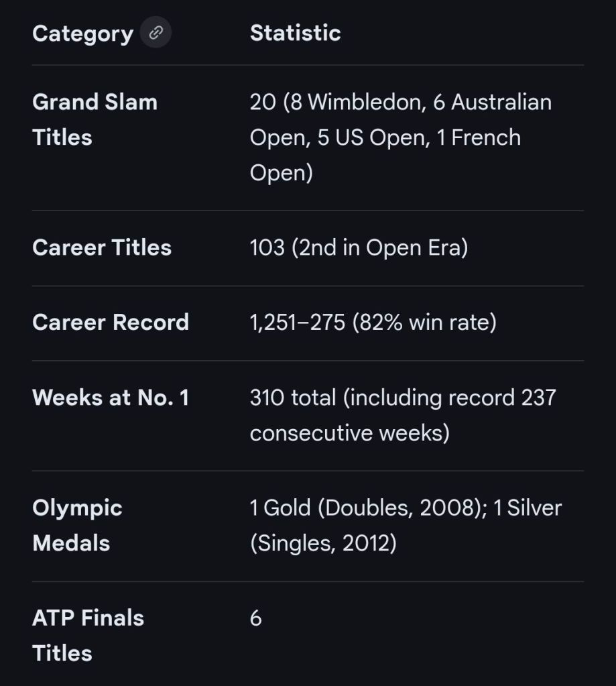Select the ATP Finals value 6
Image resolution: width=616 pixels, height=686 pixels.
point(256,618)
